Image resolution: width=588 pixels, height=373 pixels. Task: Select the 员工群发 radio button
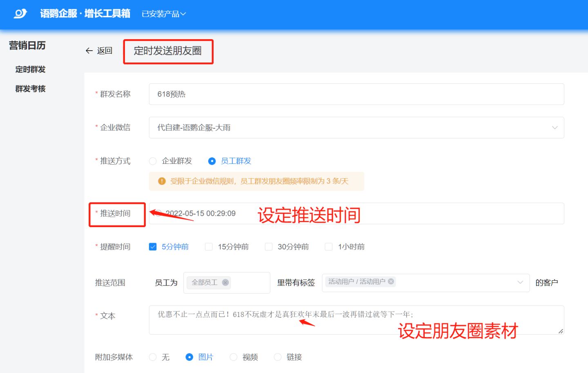(212, 161)
